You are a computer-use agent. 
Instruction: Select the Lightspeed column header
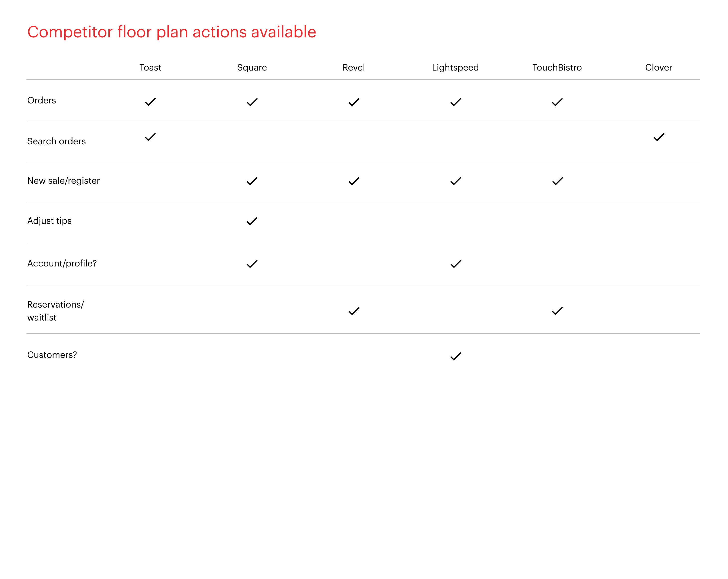click(x=455, y=68)
